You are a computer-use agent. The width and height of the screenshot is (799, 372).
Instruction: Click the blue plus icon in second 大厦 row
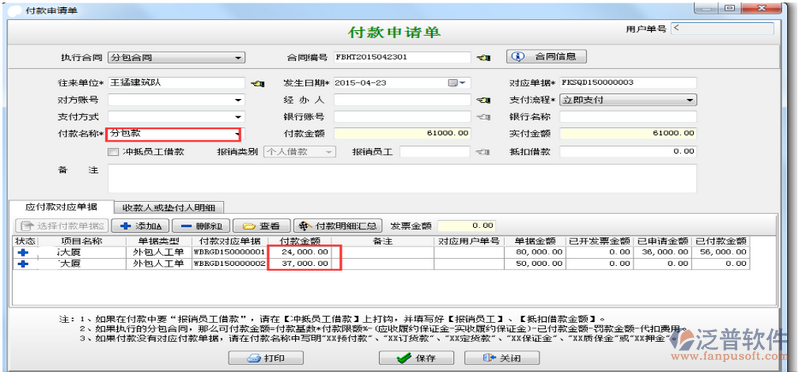point(22,263)
